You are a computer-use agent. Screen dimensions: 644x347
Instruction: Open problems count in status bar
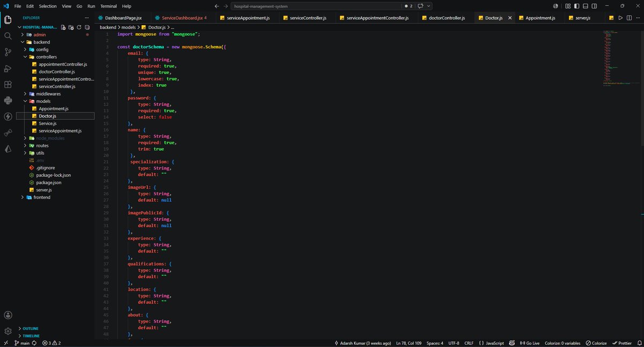coord(51,343)
